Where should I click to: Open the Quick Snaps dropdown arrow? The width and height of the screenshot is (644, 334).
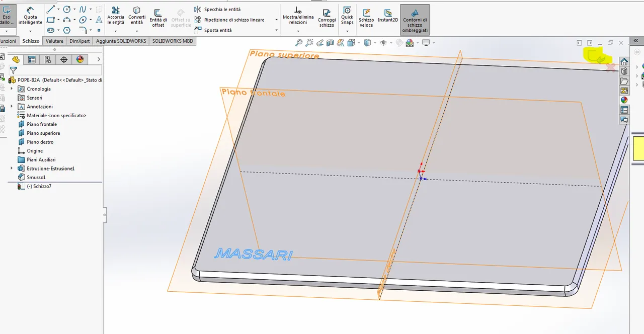[347, 31]
